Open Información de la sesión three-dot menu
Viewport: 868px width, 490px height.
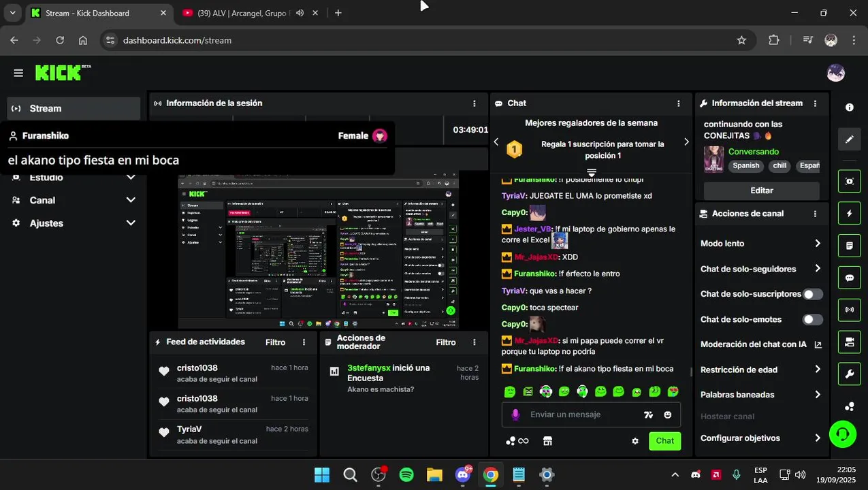[x=475, y=103]
